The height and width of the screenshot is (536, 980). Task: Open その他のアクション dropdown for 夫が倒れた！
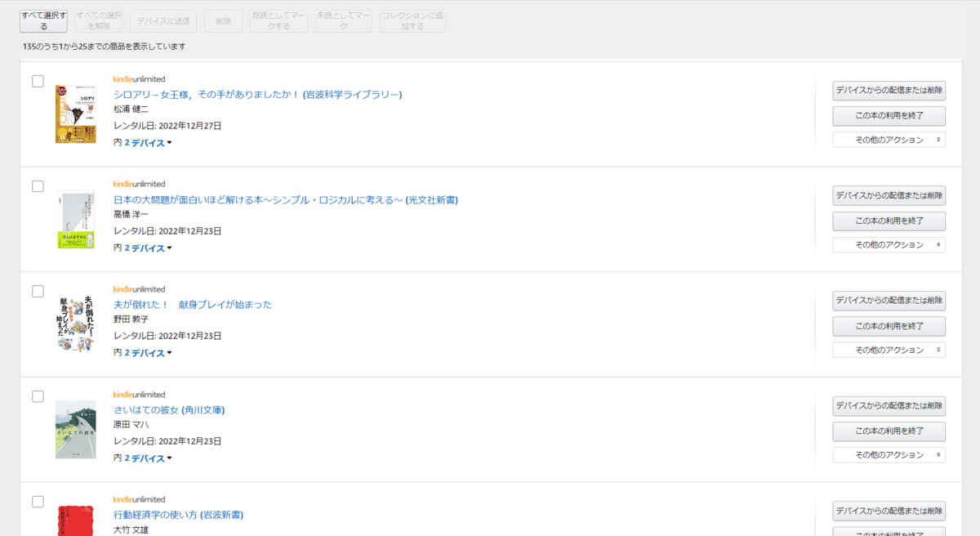[889, 350]
